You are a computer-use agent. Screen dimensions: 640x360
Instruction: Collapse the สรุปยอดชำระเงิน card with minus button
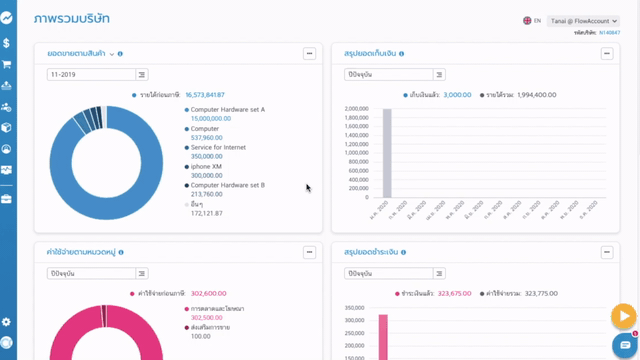607,252
